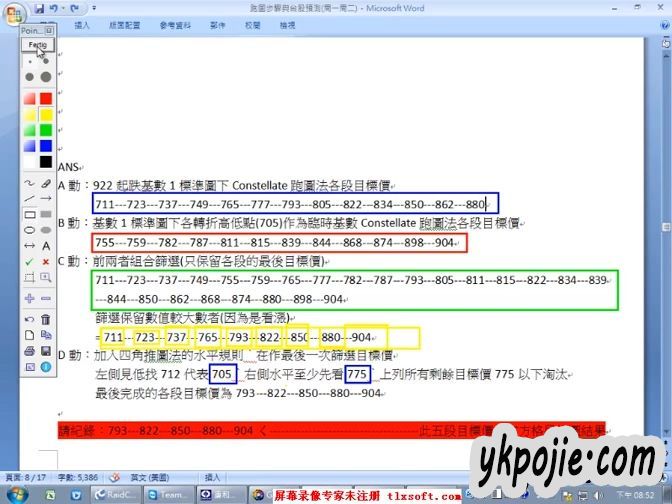This screenshot has width=672, height=504.
Task: Stamp a green checkmark symbol
Action: [x=29, y=261]
